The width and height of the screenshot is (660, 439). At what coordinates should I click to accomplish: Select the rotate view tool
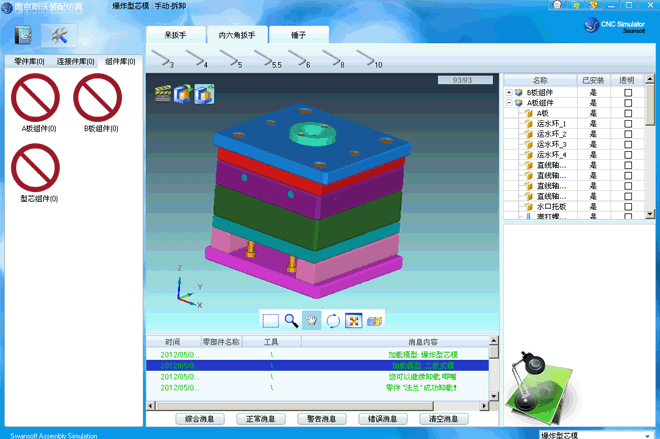tap(333, 320)
